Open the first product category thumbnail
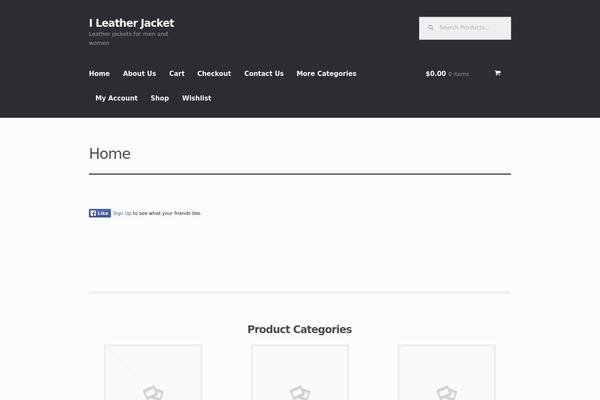The height and width of the screenshot is (400, 600). [x=153, y=372]
